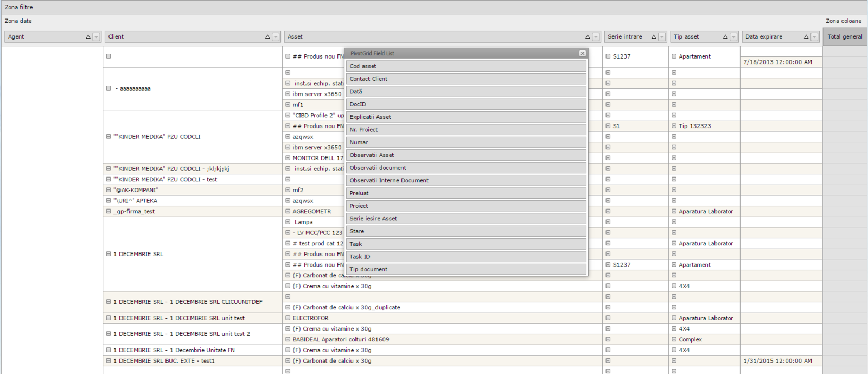Collapse the ELECTROFOR asset row

[288, 318]
